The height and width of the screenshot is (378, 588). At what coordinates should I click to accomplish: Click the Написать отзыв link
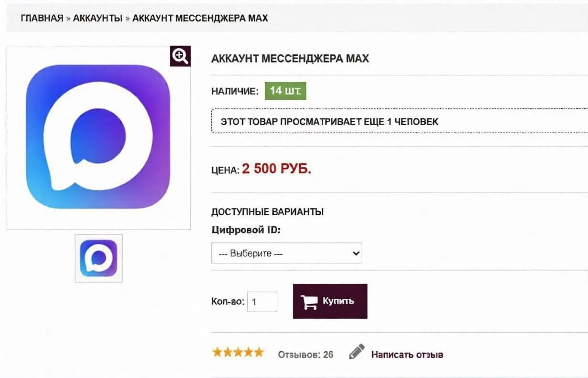pyautogui.click(x=407, y=355)
